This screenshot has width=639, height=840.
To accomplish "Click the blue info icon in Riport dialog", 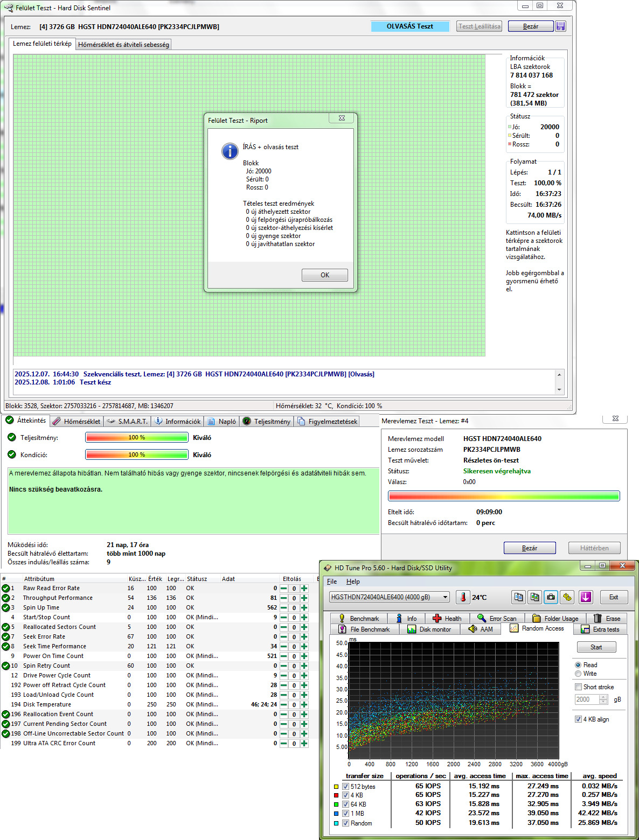I will 230,151.
